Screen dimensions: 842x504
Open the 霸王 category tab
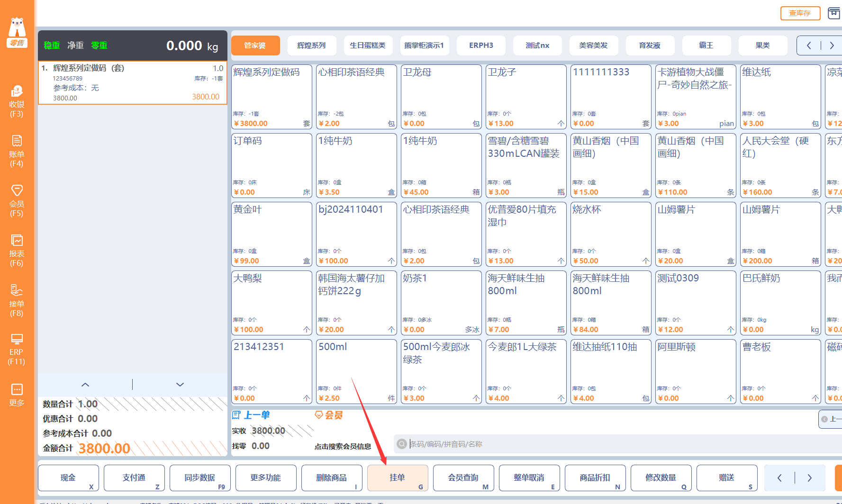706,45
